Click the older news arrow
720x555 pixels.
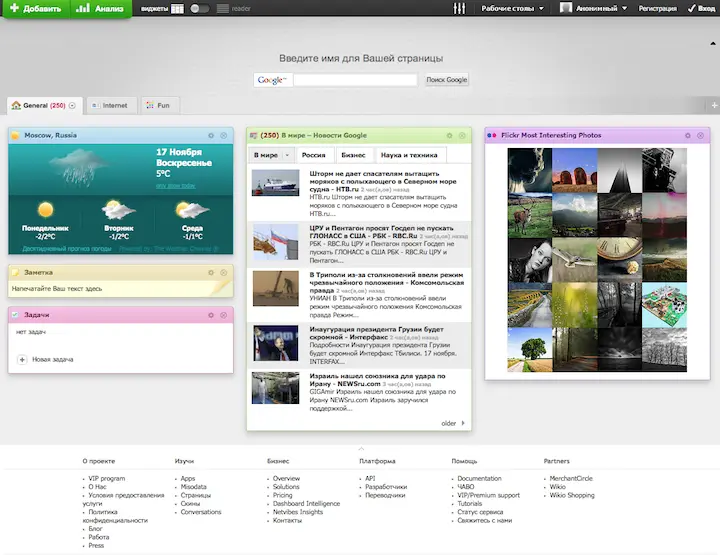click(x=463, y=423)
